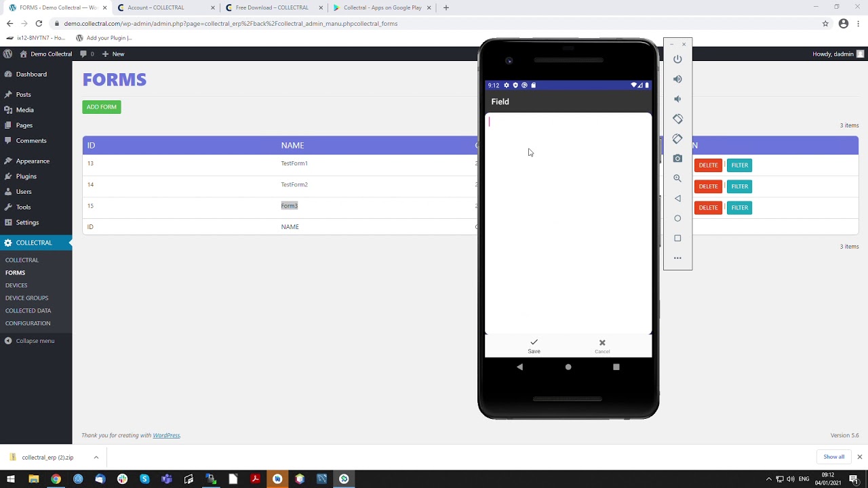Click the TestForm2 name cell

294,184
